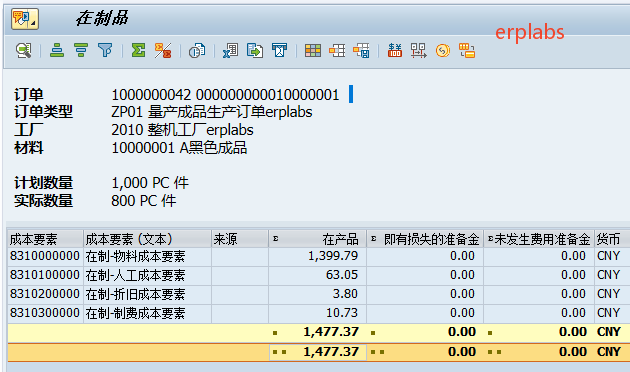
Task: Click the last orange layout toolbar icon
Action: (467, 51)
